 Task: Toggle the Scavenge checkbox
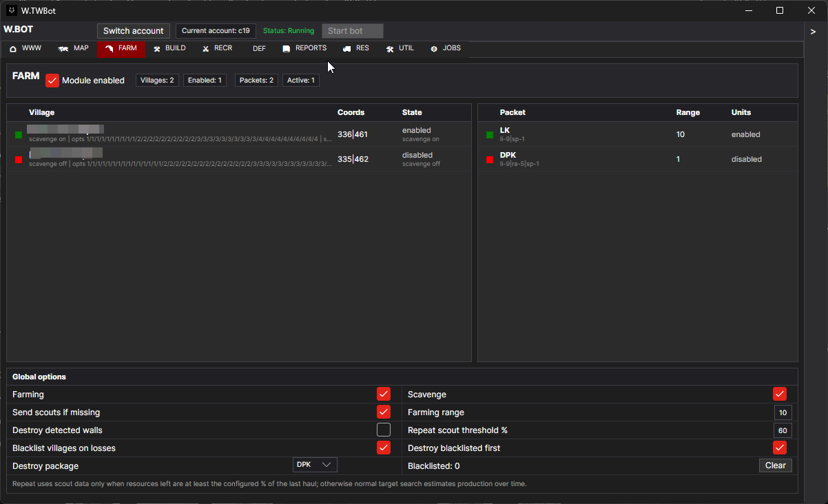pyautogui.click(x=780, y=394)
